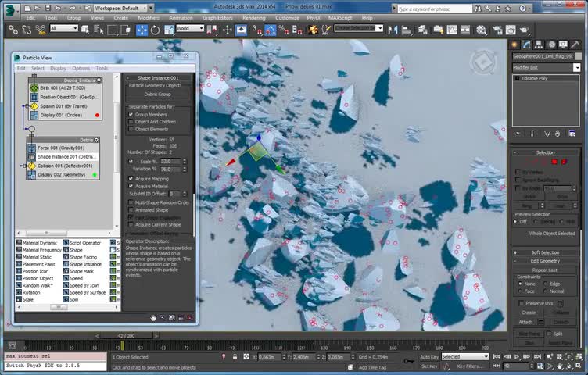Enable Acquire Current Shape checkbox
588x375 pixels.
131,225
